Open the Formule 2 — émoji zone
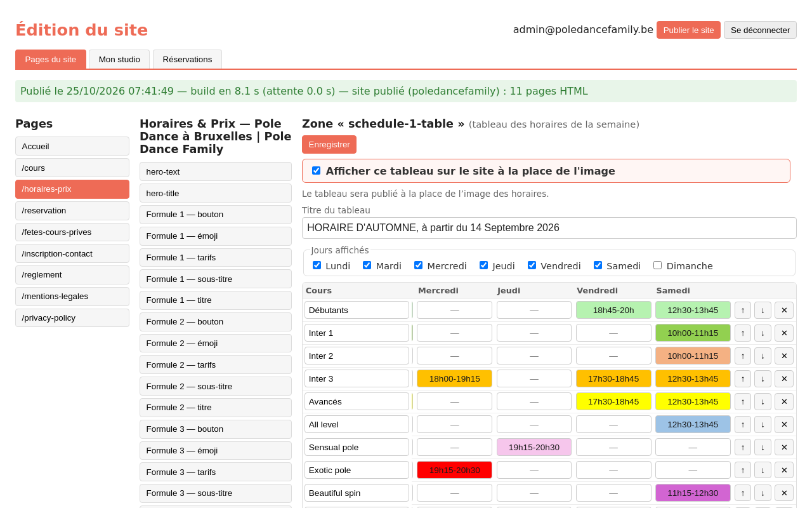Image resolution: width=812 pixels, height=508 pixels. 216,344
